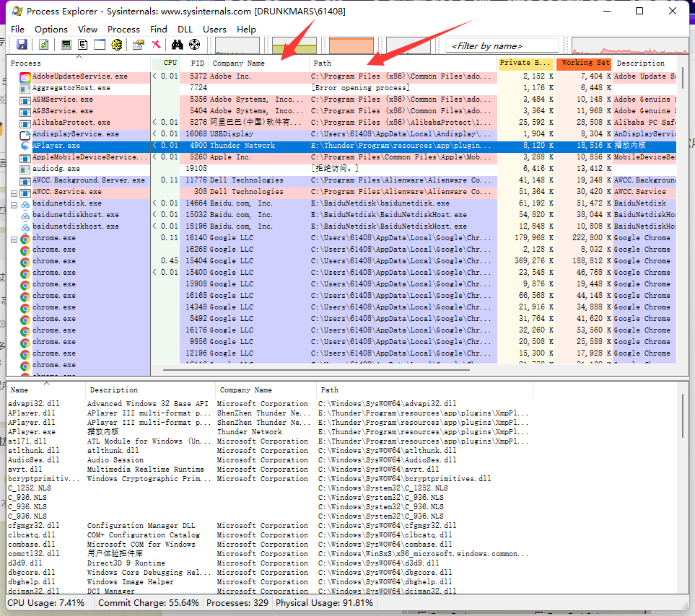Viewport: 695px width, 616px height.
Task: Select the crosshair Find Window's Process icon
Action: point(194,45)
